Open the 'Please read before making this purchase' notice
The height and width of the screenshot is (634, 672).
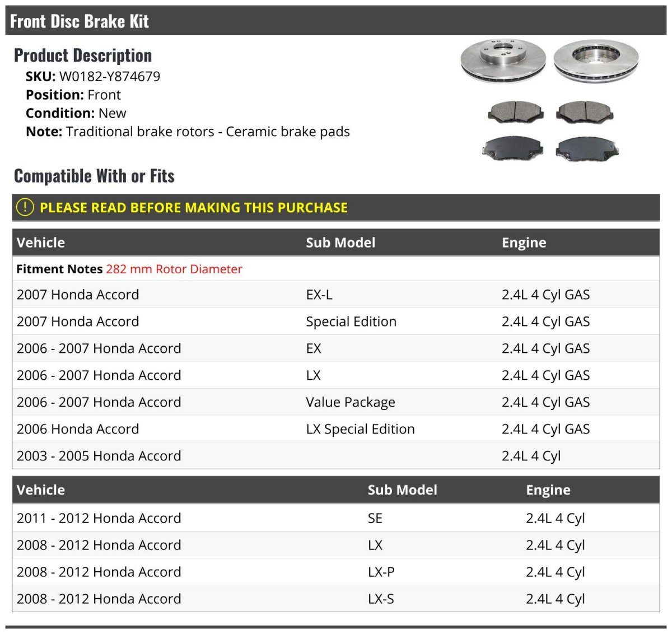click(194, 208)
